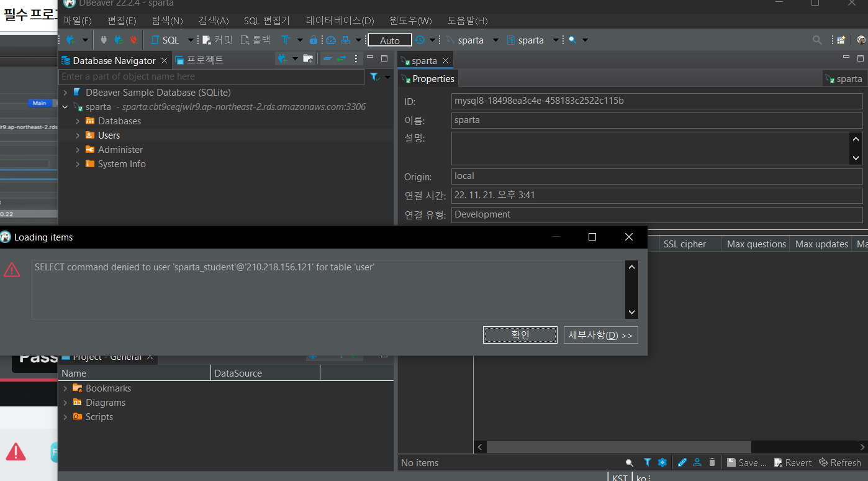Viewport: 868px width, 481px height.
Task: Click the 이름 field containing sparta
Action: tap(657, 120)
